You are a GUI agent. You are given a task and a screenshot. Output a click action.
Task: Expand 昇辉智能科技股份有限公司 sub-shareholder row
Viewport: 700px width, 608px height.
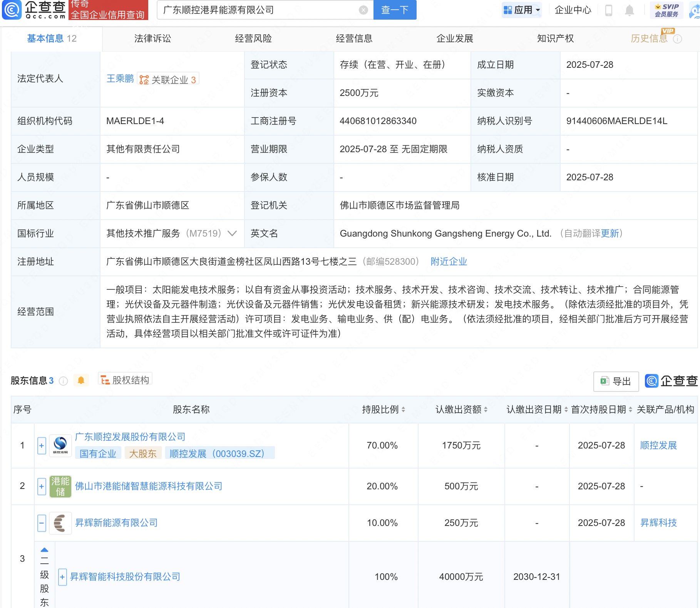[x=62, y=577]
